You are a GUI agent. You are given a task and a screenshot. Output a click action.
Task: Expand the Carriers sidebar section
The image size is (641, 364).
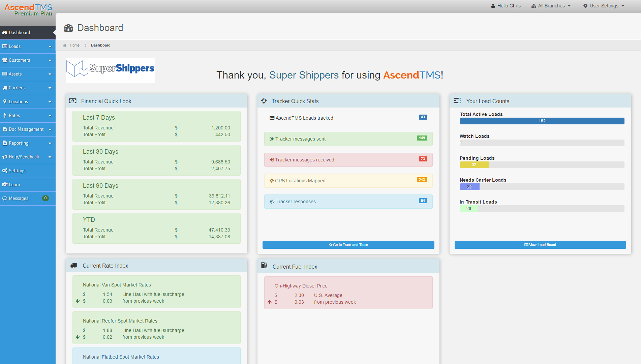28,88
